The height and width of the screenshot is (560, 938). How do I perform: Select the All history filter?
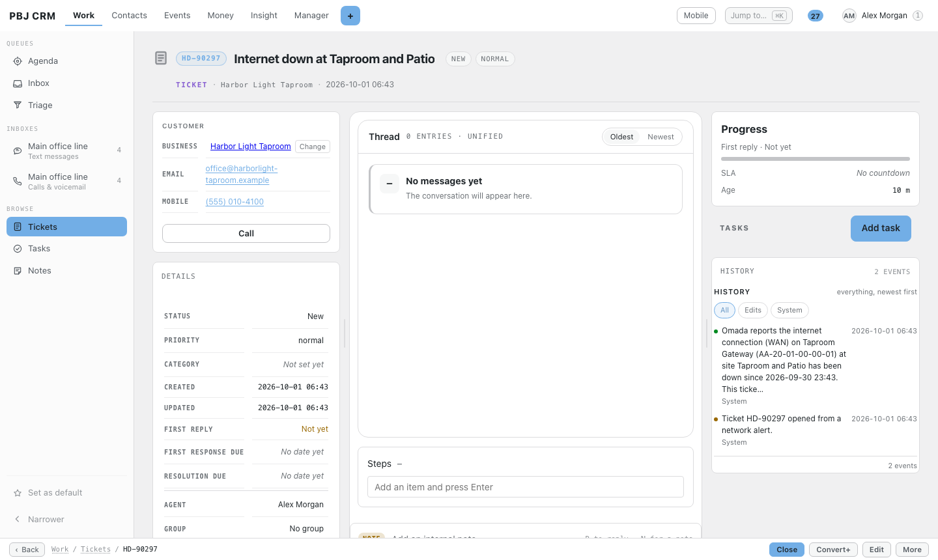724,311
